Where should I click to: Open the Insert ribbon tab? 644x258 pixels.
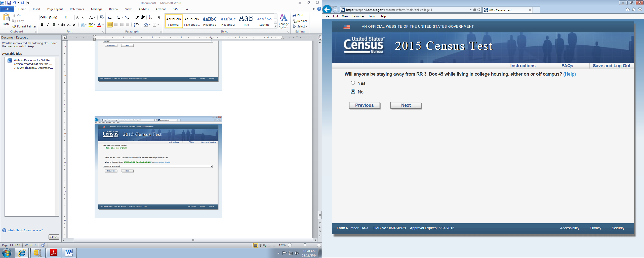click(x=36, y=9)
